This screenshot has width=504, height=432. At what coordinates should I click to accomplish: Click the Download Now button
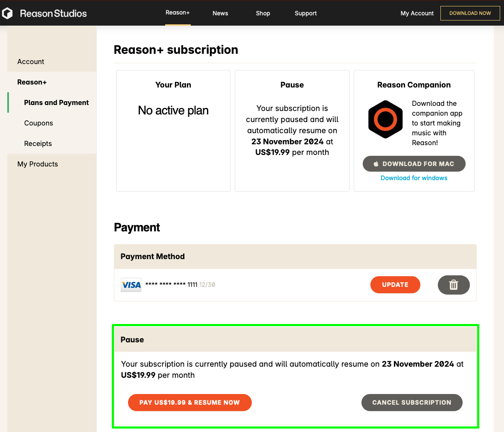coord(470,13)
